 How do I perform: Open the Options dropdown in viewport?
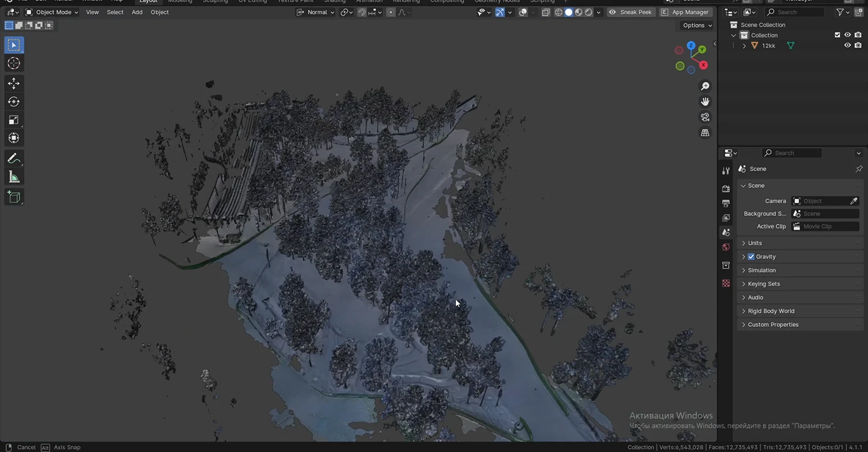(x=697, y=25)
